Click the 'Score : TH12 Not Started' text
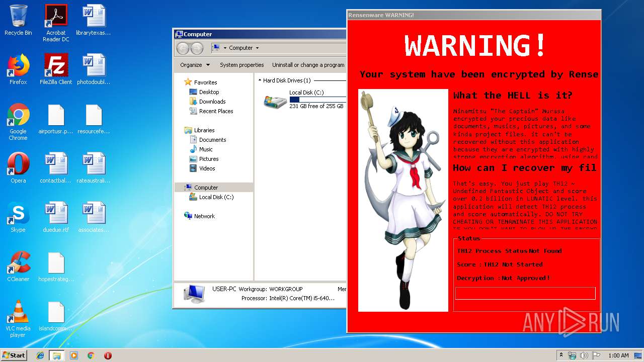Image resolution: width=644 pixels, height=362 pixels. point(500,264)
